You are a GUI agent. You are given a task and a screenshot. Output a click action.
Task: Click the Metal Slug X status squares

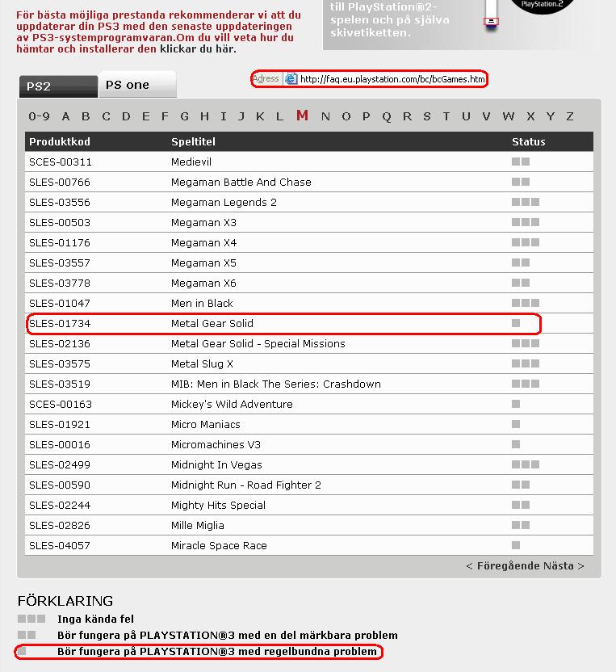[x=526, y=363]
